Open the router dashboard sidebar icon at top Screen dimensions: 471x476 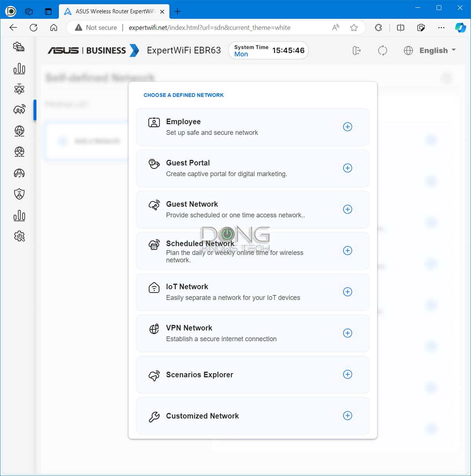(19, 47)
